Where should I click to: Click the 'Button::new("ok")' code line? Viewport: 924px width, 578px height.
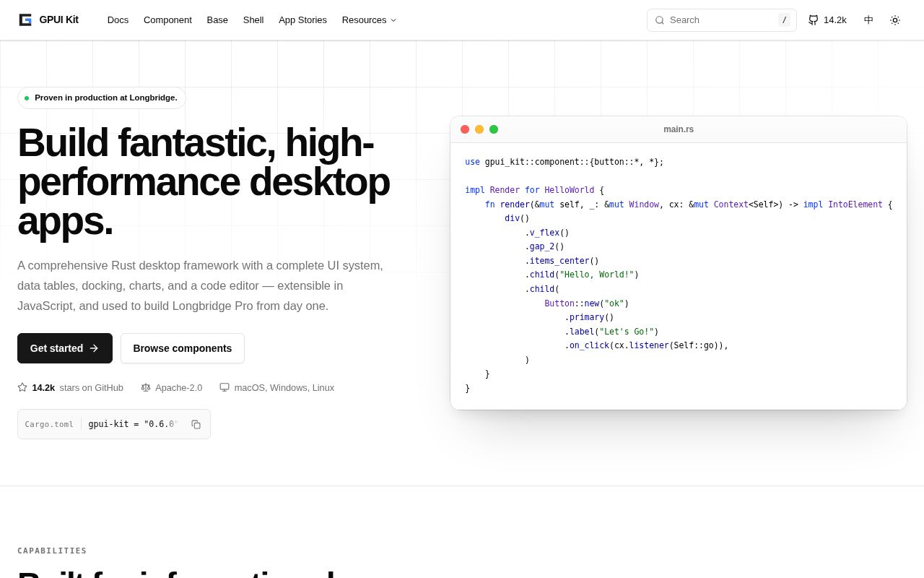tap(587, 303)
